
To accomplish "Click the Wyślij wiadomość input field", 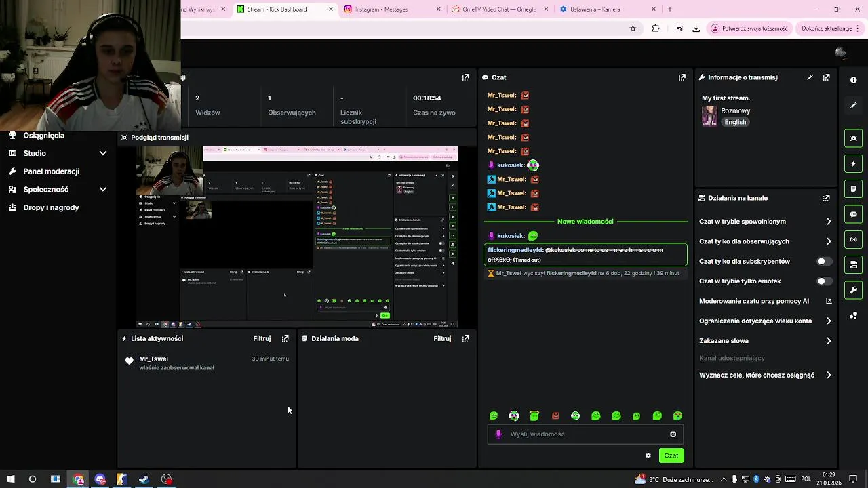I will click(585, 434).
